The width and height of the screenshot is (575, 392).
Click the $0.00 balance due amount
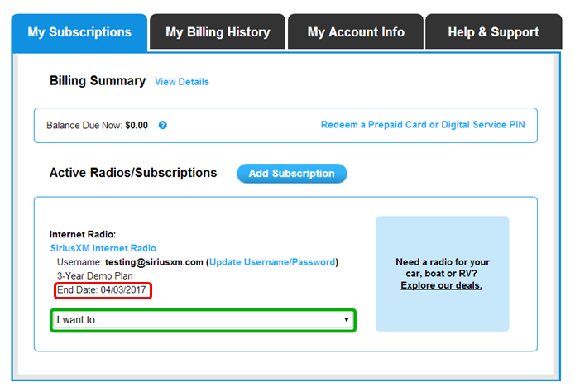tap(137, 126)
